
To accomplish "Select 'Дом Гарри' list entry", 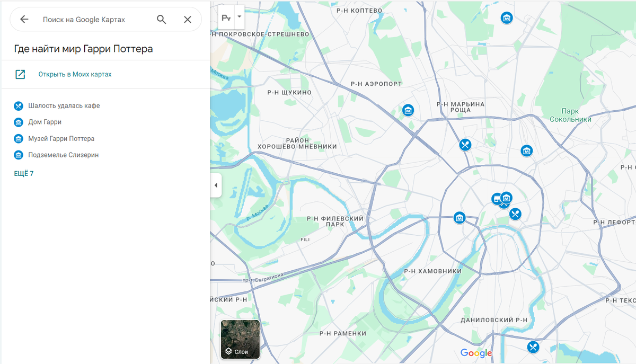I will [x=45, y=122].
